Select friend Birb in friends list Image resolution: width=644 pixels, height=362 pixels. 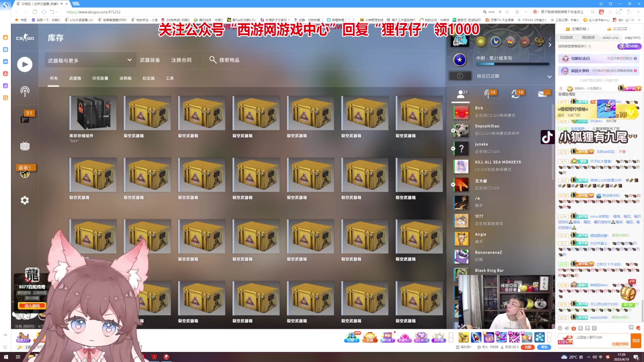tap(500, 112)
